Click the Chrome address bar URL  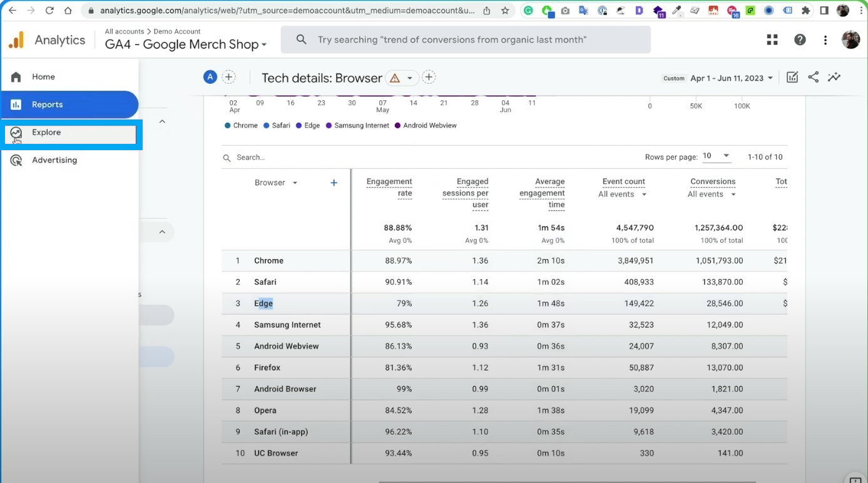[x=287, y=11]
